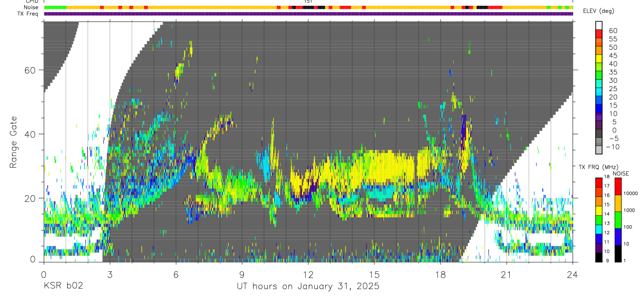Click the red 10000 NOISE legend block
The width and height of the screenshot is (644, 297).
[x=618, y=186]
